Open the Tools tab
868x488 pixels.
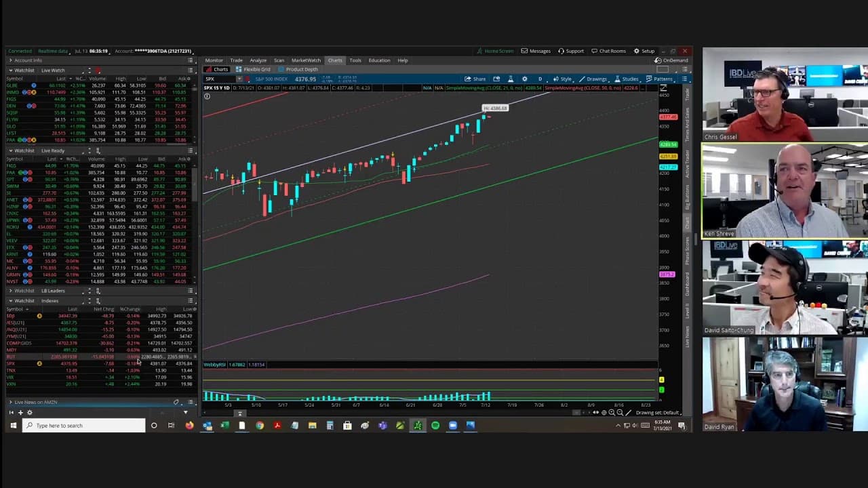(355, 60)
